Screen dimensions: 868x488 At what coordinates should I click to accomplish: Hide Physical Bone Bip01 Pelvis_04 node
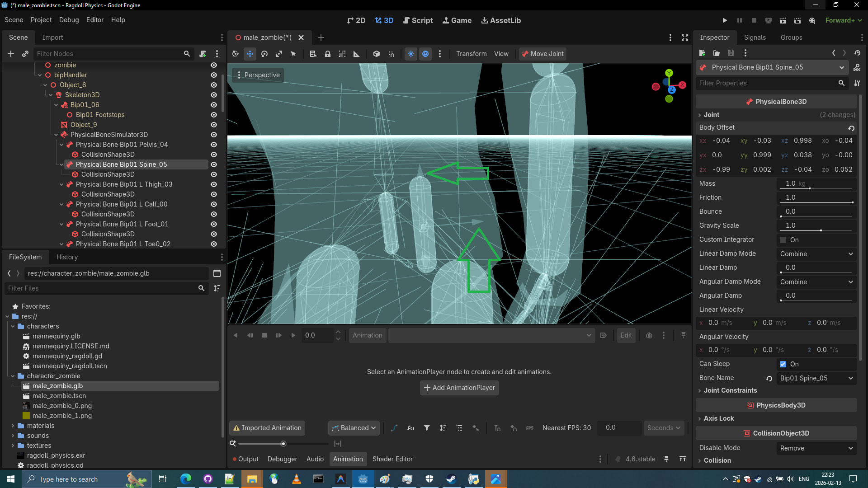pyautogui.click(x=214, y=145)
